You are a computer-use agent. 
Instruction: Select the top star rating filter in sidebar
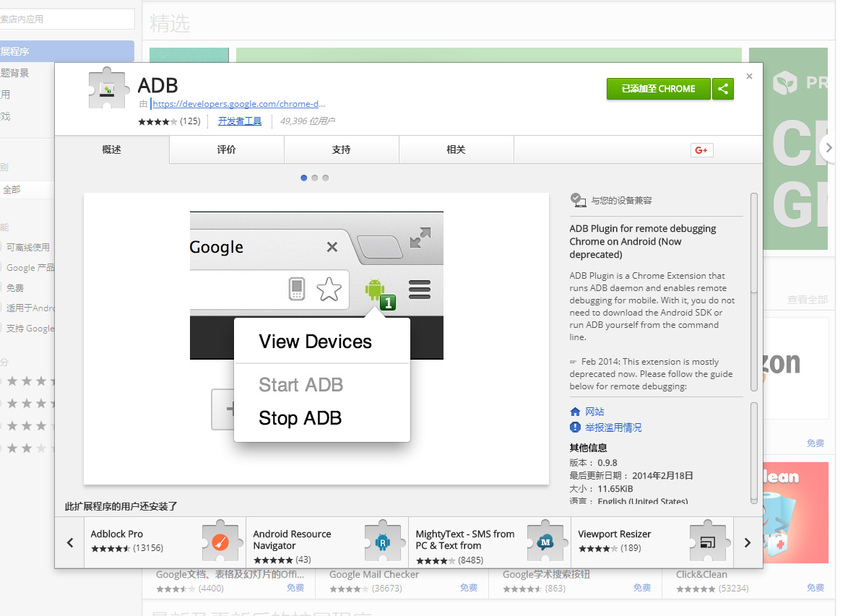pos(27,381)
